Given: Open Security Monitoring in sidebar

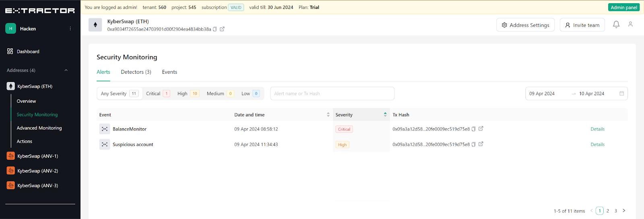Looking at the screenshot, I should click(37, 115).
